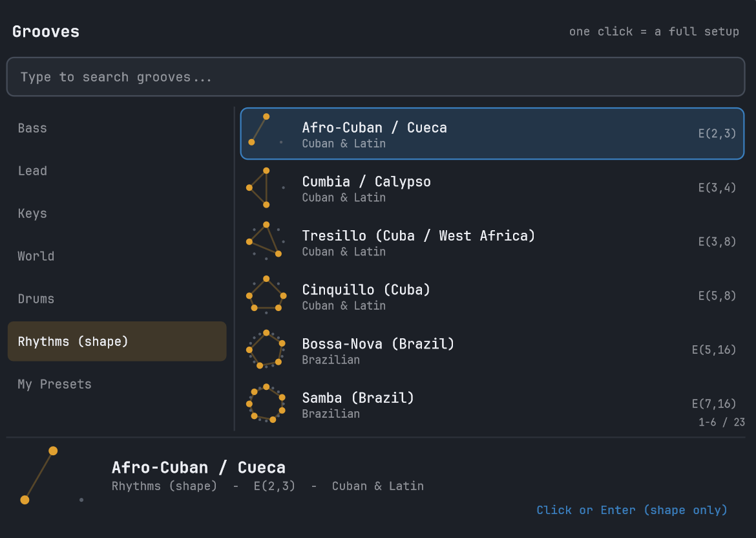Switch to the Keys category
Screen dimensions: 756x538
point(117,213)
